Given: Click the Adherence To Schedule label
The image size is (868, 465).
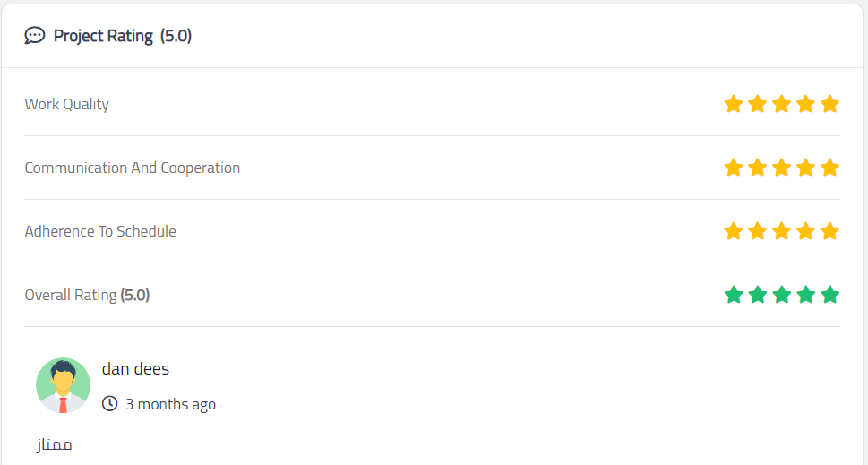Looking at the screenshot, I should tap(100, 231).
